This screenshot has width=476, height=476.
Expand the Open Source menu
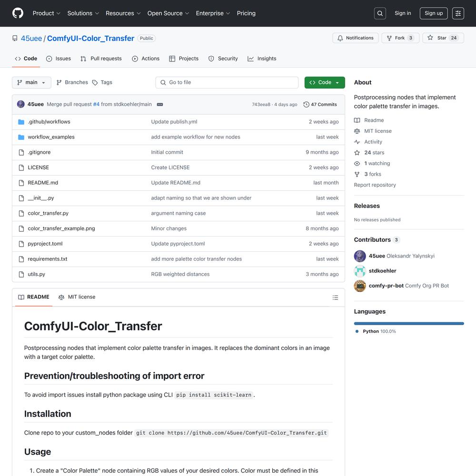click(168, 13)
